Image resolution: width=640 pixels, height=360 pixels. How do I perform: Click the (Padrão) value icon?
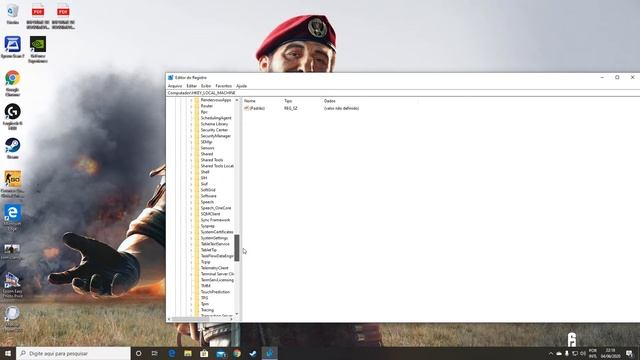(x=246, y=108)
